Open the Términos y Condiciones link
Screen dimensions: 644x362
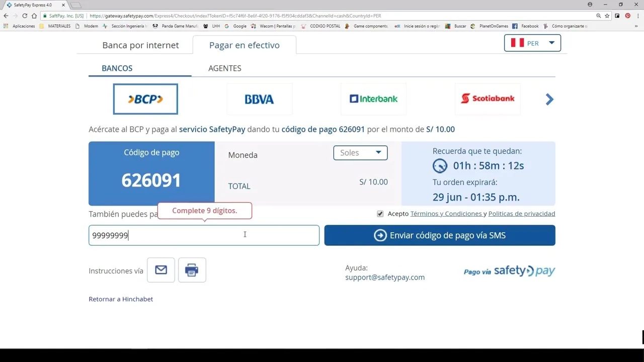tap(446, 214)
